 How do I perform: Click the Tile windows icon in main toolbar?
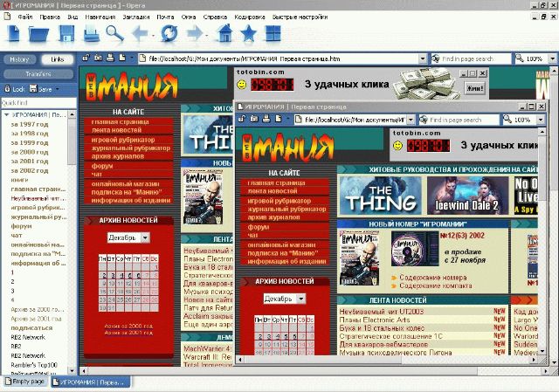273,34
